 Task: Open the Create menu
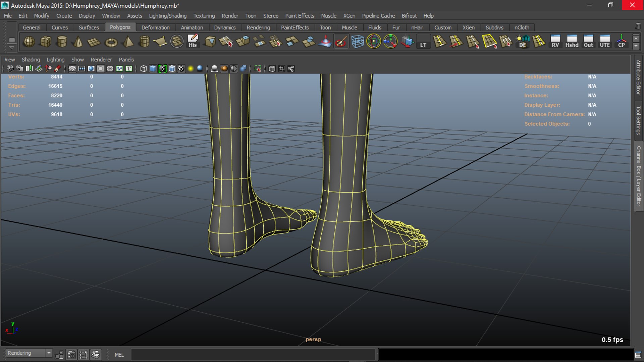point(64,16)
